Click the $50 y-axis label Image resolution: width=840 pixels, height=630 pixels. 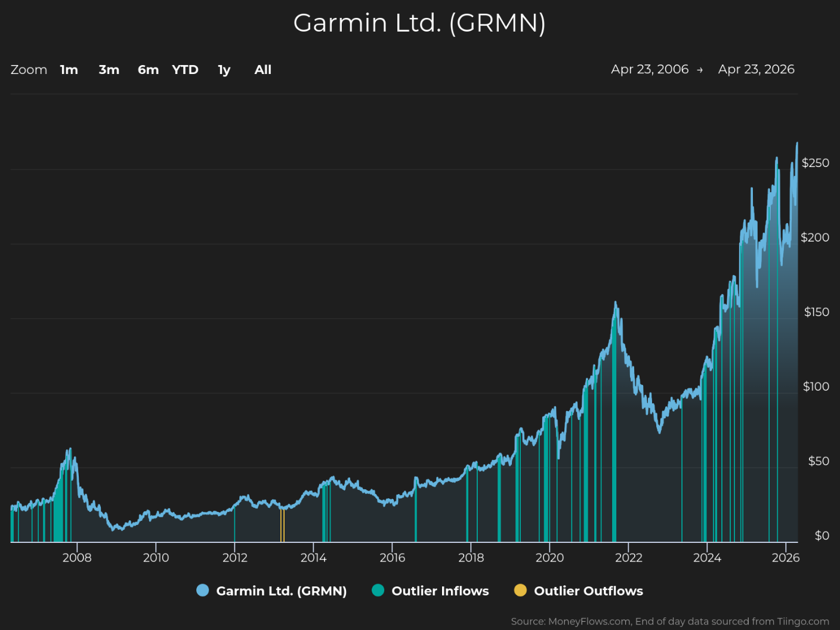(x=819, y=461)
